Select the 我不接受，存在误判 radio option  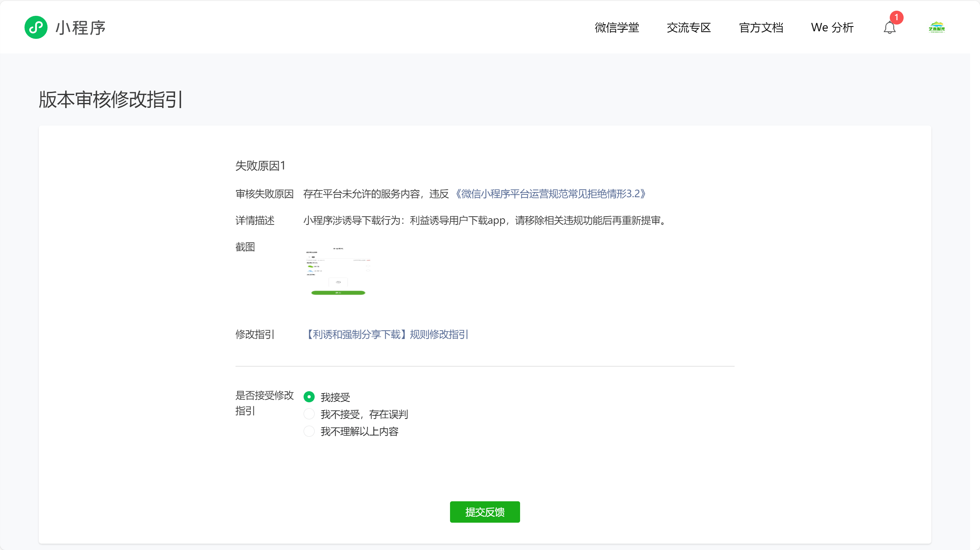(309, 414)
